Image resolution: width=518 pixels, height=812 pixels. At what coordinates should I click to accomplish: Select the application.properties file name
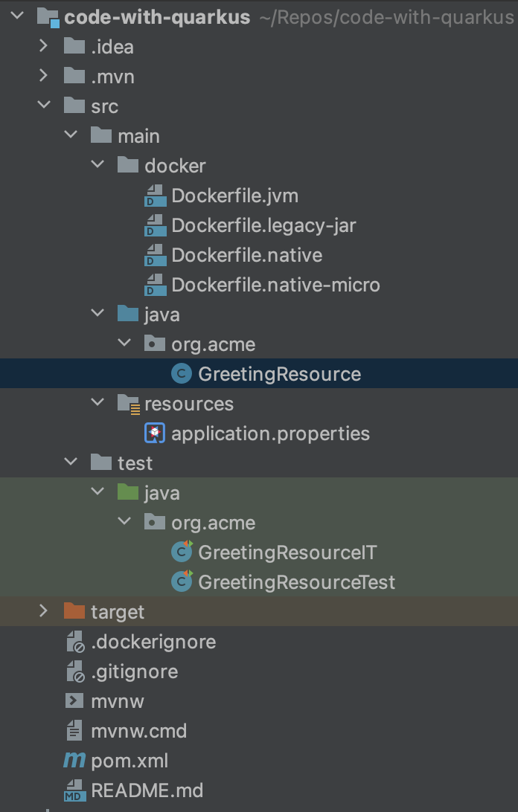(x=270, y=434)
